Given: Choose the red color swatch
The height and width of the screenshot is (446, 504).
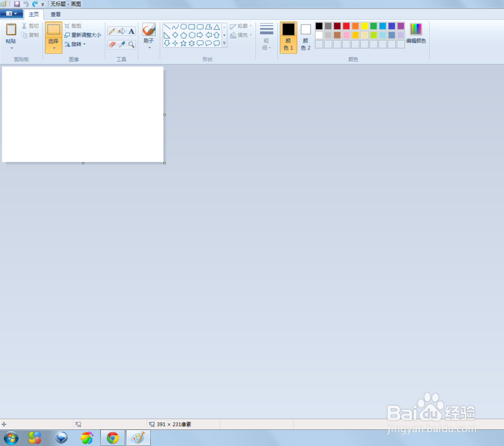Looking at the screenshot, I should coord(346,26).
